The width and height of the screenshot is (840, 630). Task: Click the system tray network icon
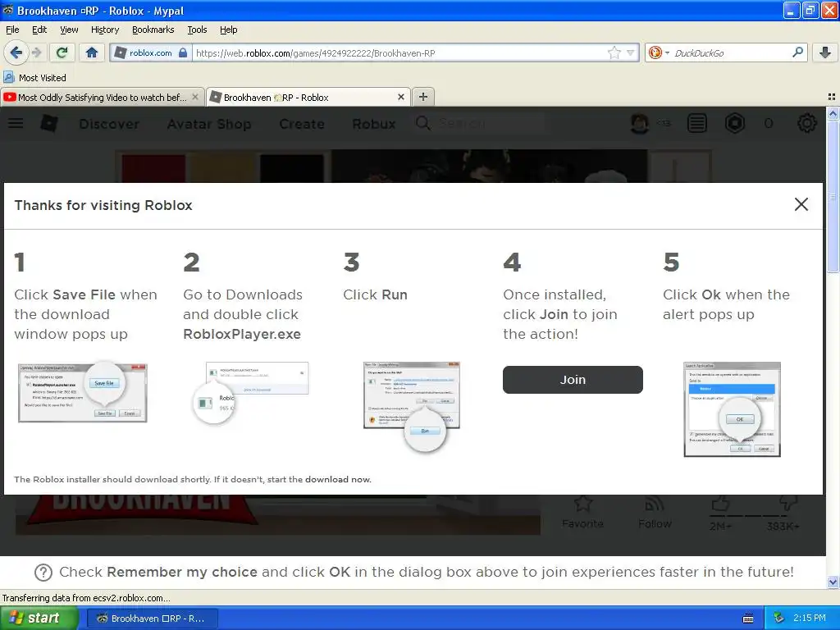pos(778,619)
